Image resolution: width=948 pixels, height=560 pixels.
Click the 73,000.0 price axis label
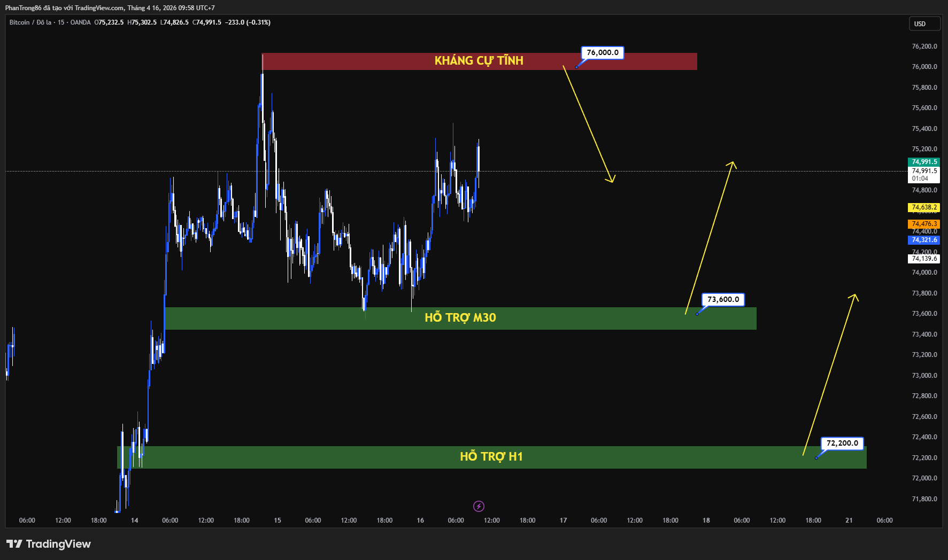pyautogui.click(x=924, y=376)
